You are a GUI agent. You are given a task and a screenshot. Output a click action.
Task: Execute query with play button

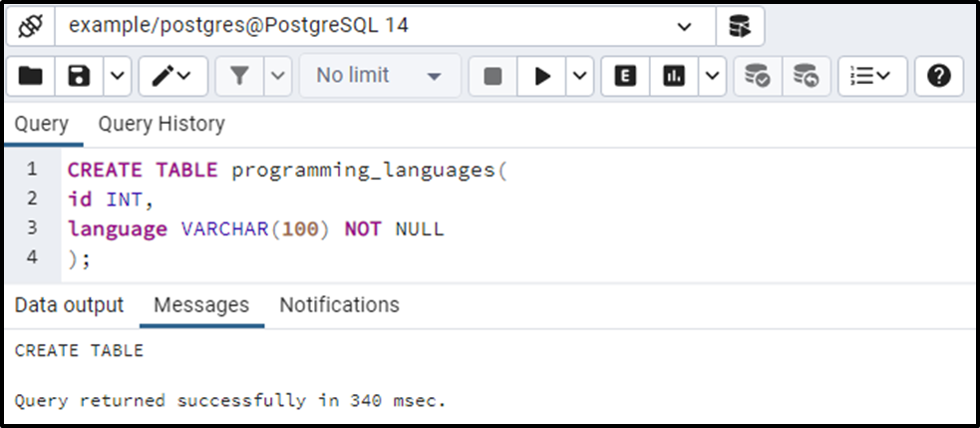542,77
